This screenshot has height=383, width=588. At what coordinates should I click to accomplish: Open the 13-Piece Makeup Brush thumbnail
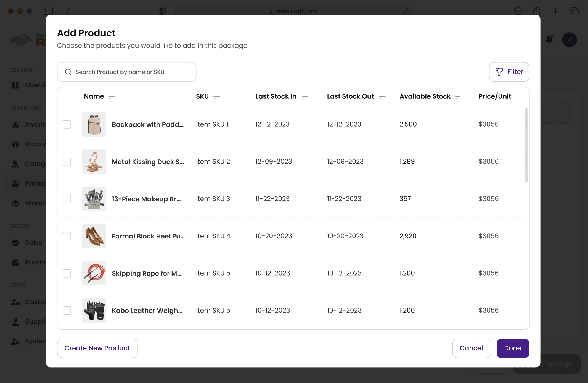click(94, 199)
